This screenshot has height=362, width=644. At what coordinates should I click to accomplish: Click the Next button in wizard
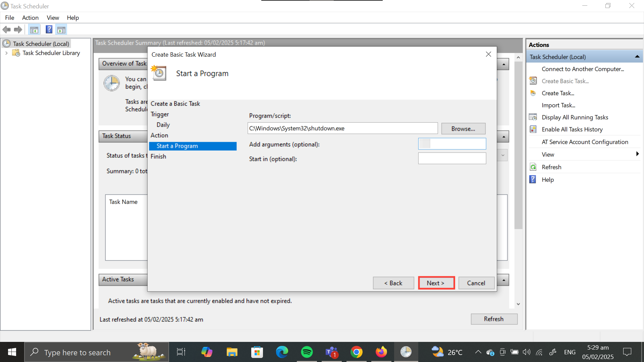click(436, 283)
